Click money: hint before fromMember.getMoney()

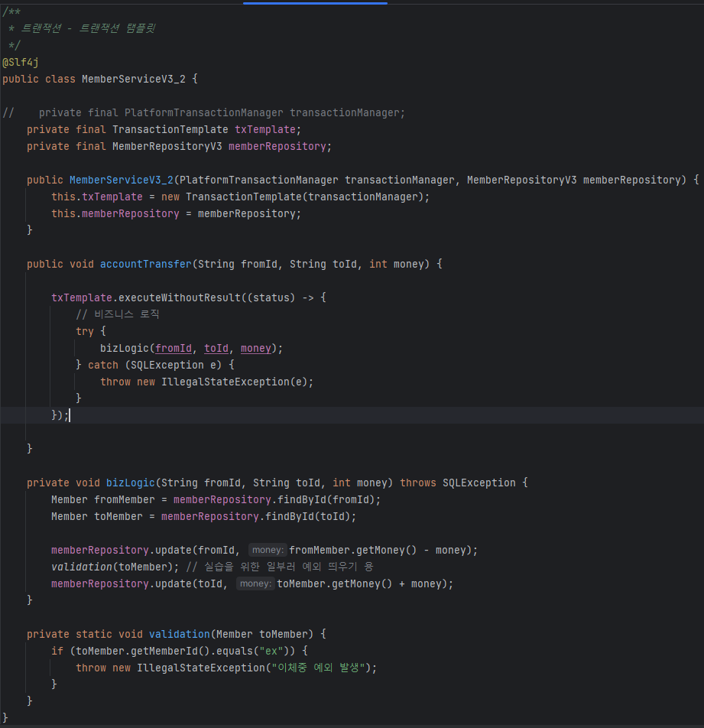tap(268, 550)
